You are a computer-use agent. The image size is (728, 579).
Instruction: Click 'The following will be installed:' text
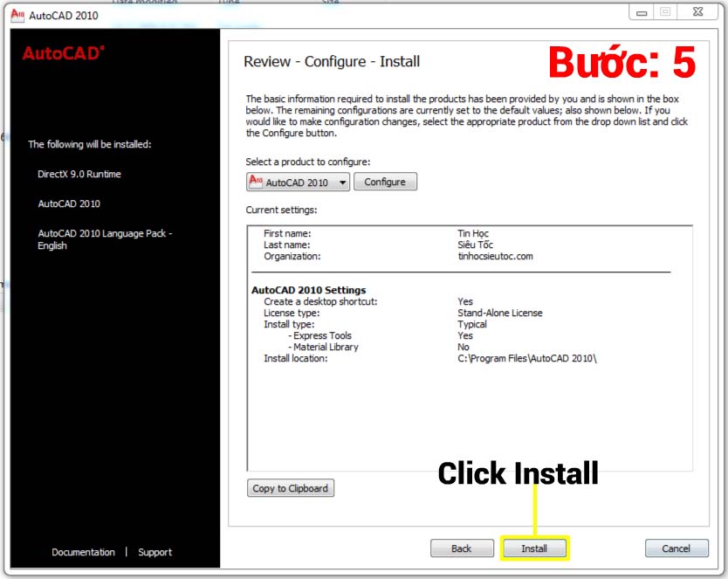point(90,144)
